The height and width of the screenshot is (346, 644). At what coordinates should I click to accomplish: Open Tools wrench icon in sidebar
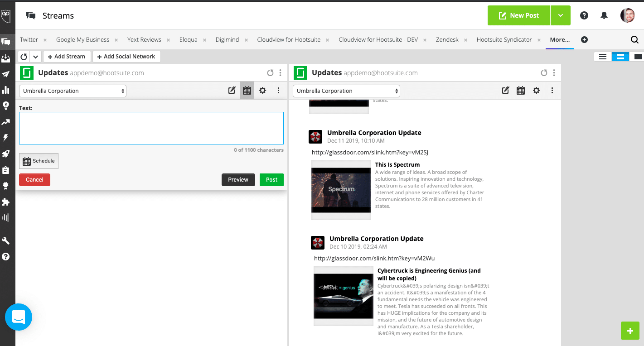point(6,240)
